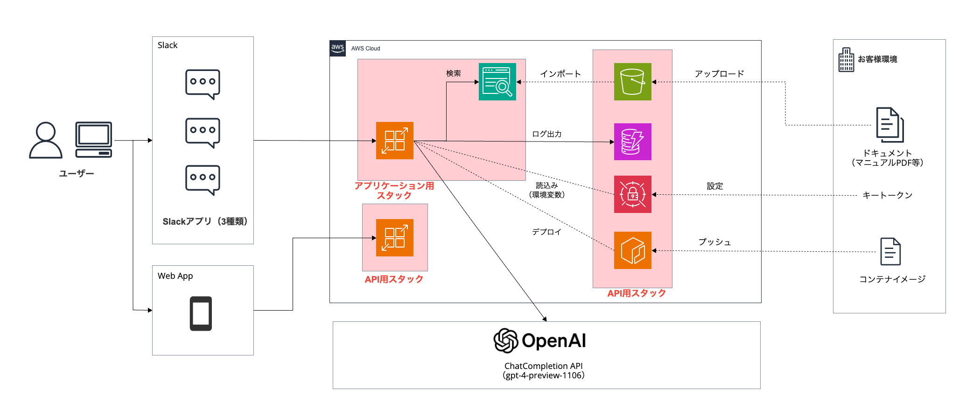The image size is (980, 411).
Task: Click the top Slack chat bubble icon
Action: click(x=203, y=84)
